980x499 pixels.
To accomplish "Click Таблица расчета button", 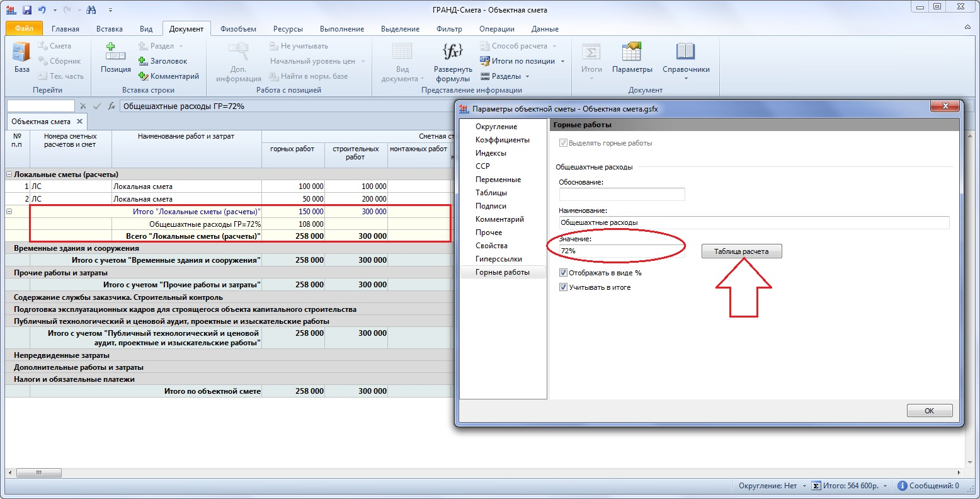I will coord(741,251).
